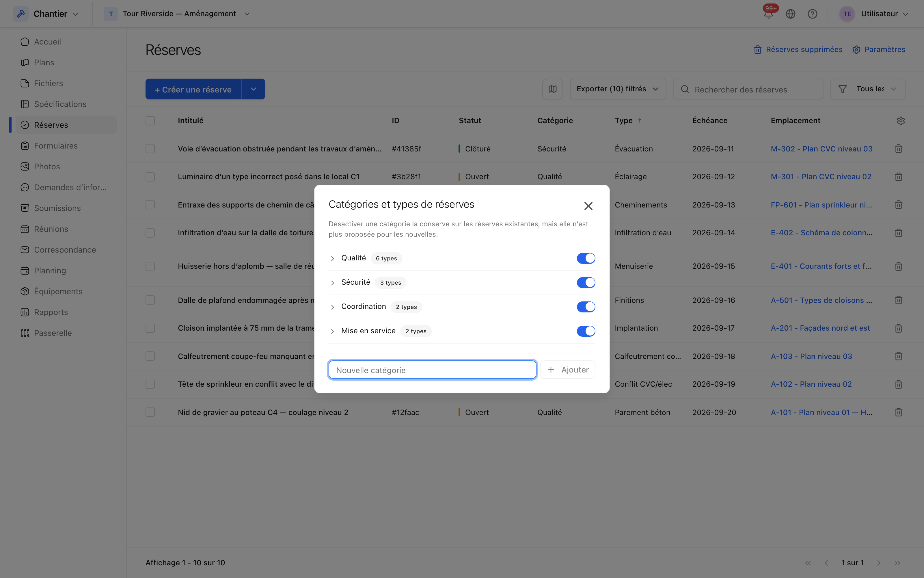Click the Ajouter button

568,370
